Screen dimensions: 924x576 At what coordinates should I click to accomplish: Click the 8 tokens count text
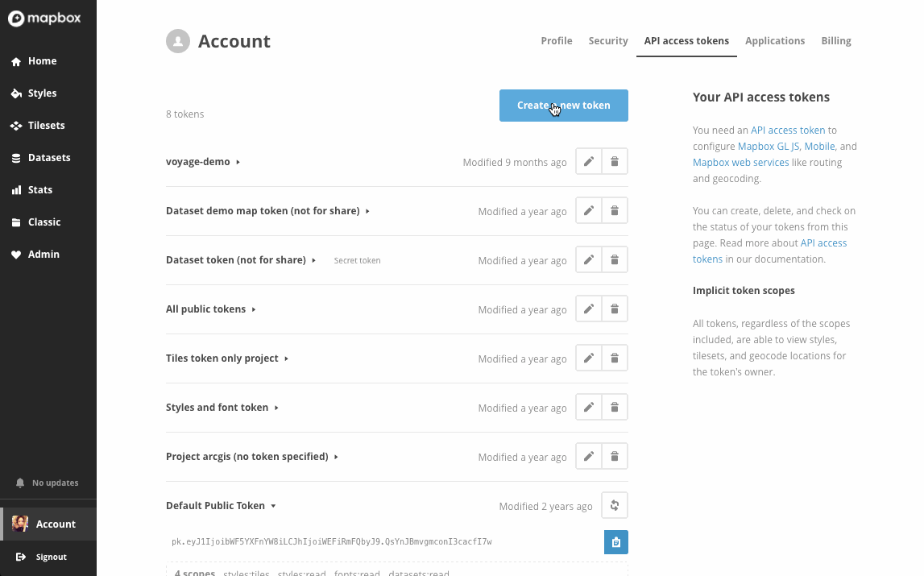point(185,114)
